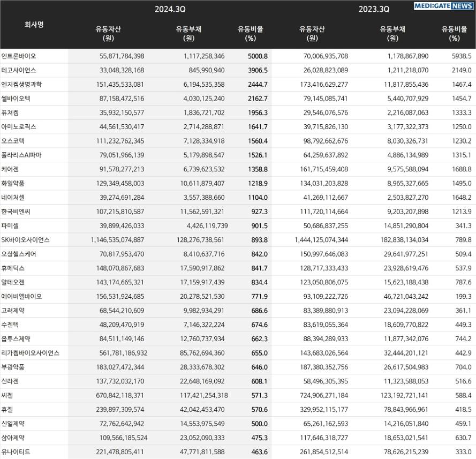Select the value 463.6
The image size is (476, 459).
point(259,452)
